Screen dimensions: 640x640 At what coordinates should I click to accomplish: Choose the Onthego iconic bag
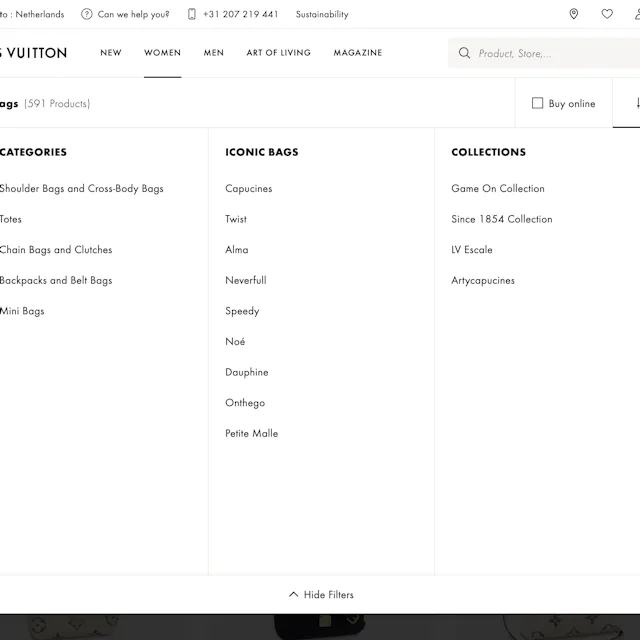(x=245, y=403)
